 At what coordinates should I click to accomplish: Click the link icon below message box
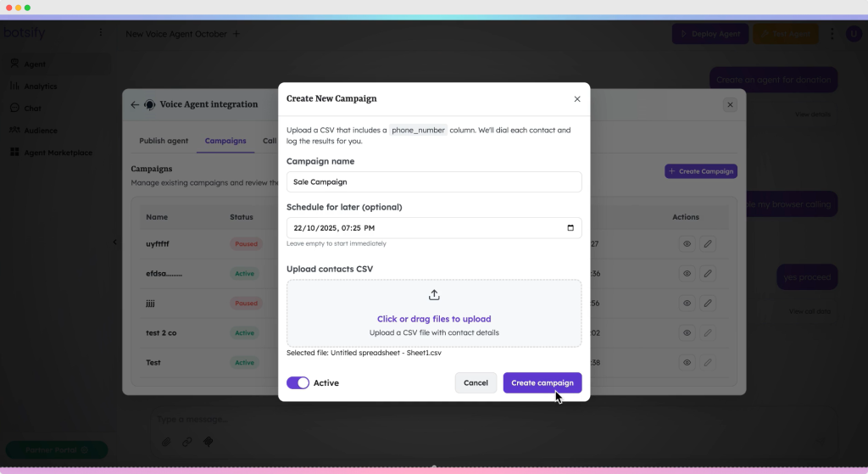pyautogui.click(x=187, y=442)
